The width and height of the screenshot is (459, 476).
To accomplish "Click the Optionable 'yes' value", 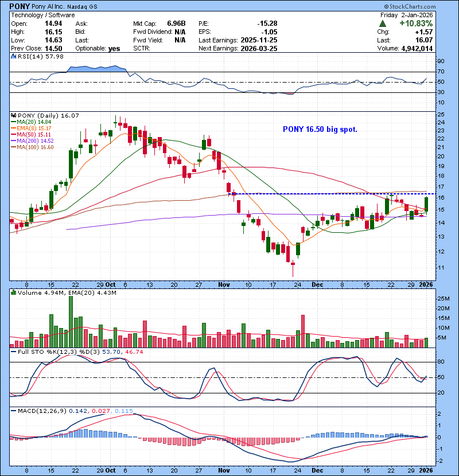I will pos(114,49).
